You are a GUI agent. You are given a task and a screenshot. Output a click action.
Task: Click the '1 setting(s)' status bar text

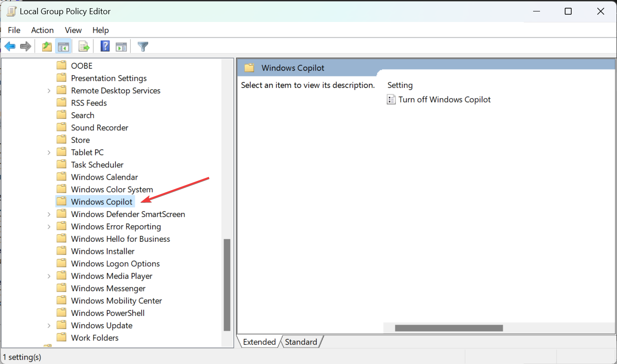(x=22, y=357)
